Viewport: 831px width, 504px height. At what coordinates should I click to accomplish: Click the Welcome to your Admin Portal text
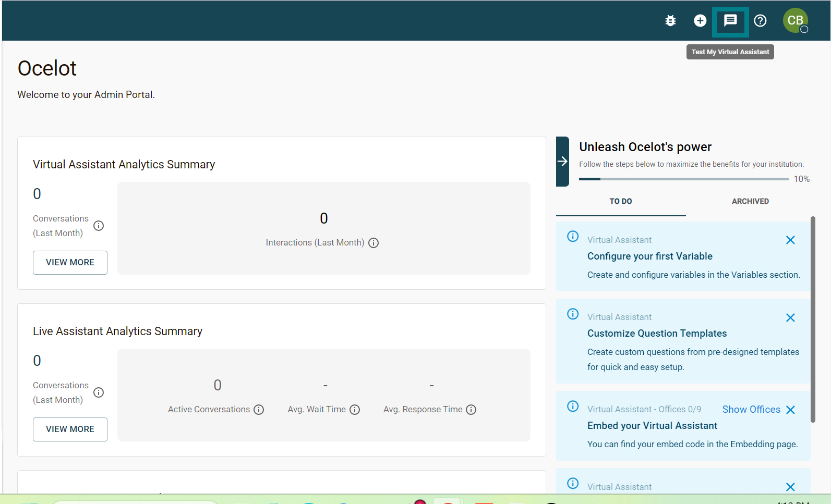[x=86, y=95]
